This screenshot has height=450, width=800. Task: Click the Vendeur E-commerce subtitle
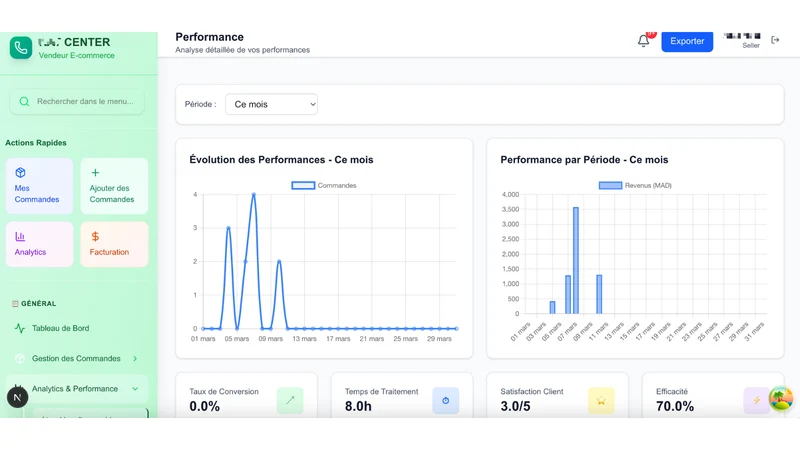pos(77,56)
